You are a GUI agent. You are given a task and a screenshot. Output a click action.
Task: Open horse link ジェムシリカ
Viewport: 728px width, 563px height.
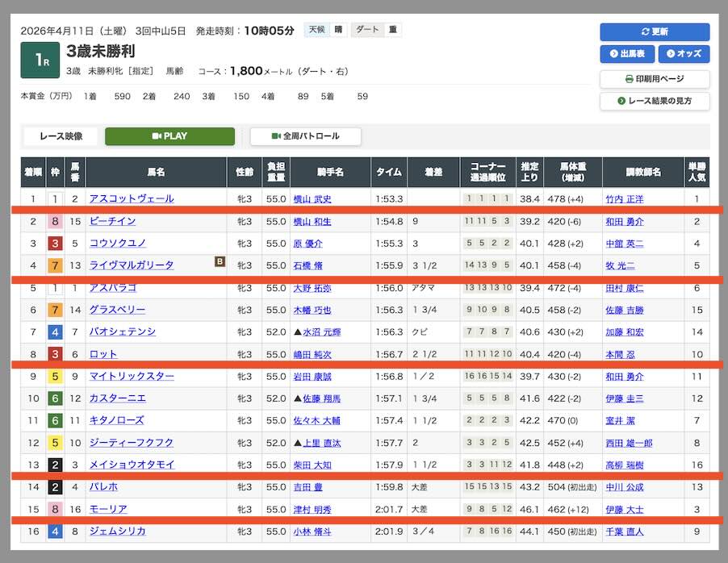click(x=118, y=531)
